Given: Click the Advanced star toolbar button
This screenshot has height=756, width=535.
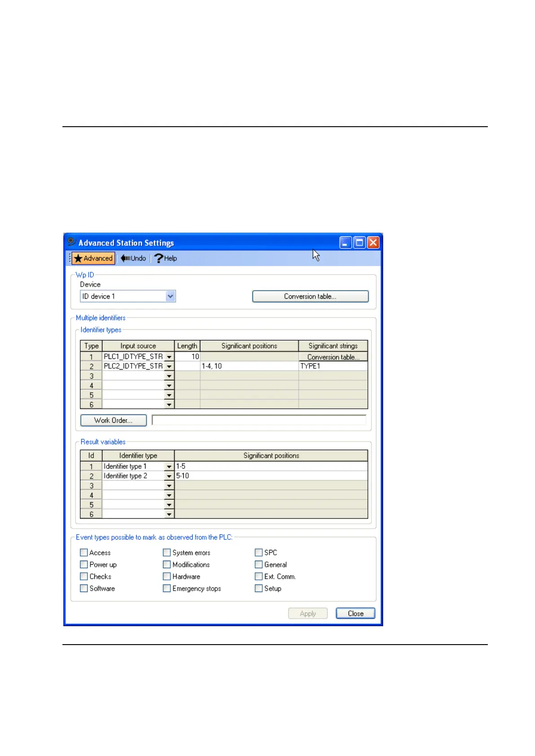Looking at the screenshot, I should [x=93, y=258].
